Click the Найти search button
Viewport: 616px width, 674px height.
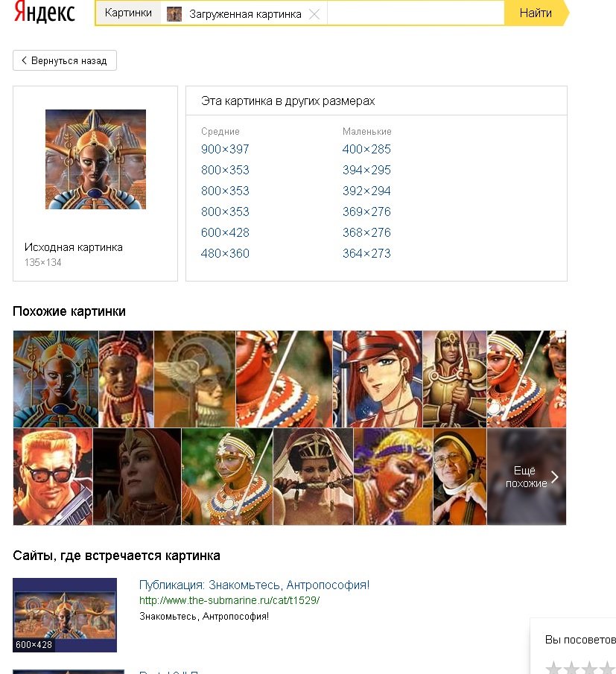536,13
